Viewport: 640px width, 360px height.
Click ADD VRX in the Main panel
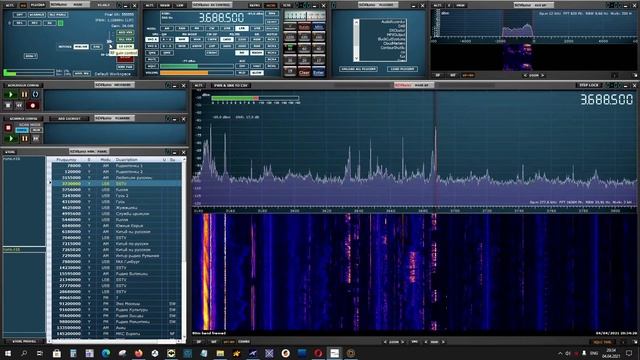(125, 32)
